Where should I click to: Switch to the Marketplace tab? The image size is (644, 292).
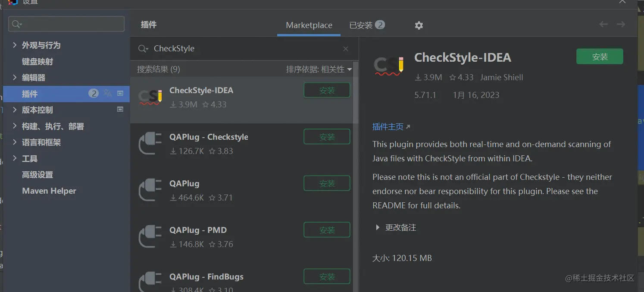[309, 25]
